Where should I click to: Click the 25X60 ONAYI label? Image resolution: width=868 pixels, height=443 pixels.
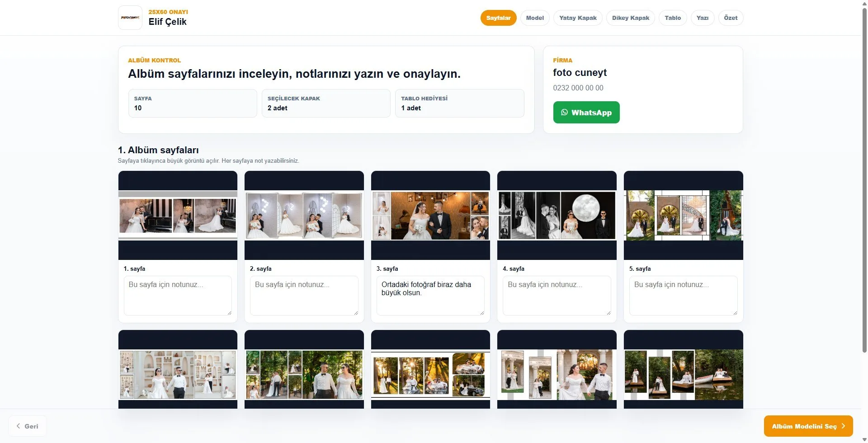tap(168, 12)
